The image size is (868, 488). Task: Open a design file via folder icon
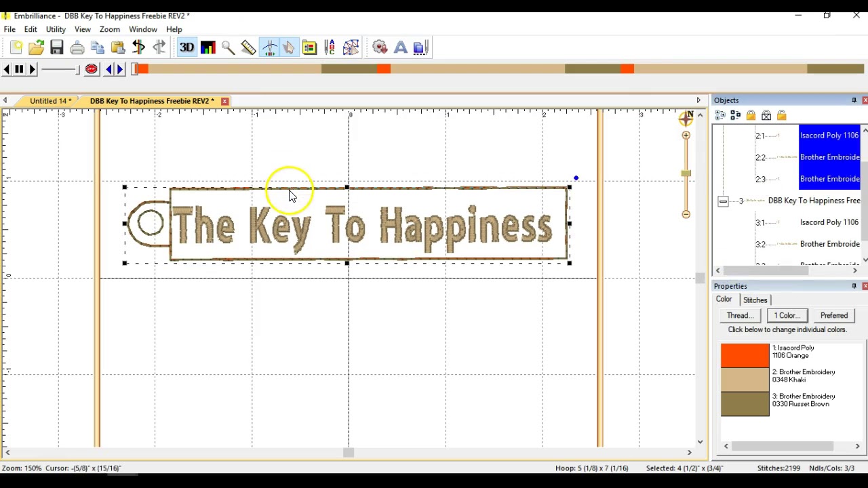(37, 47)
